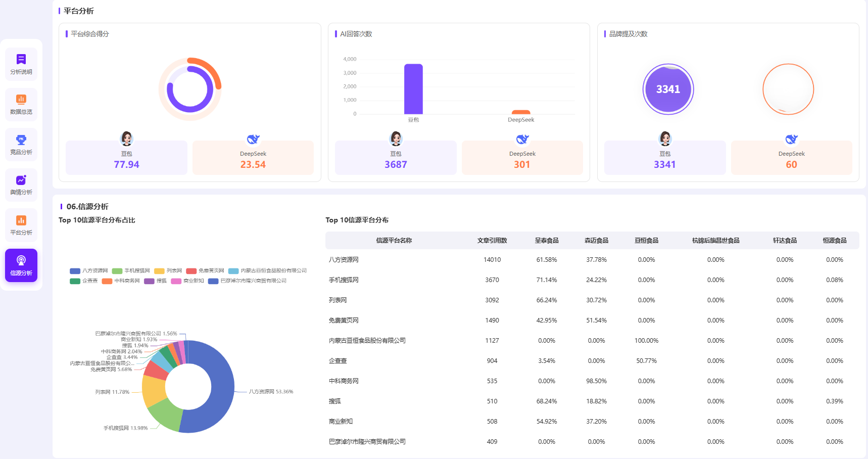
Task: Click DeepSeek whale icon above 23.54
Action: (x=253, y=139)
